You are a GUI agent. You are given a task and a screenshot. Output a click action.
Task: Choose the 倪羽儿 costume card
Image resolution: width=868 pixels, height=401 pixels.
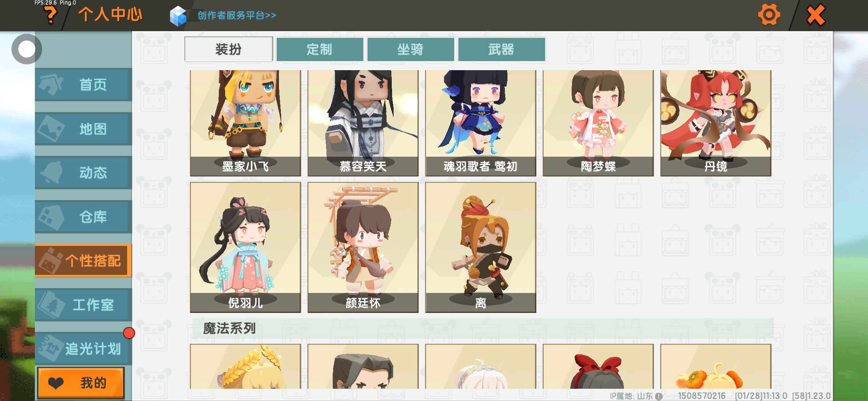(246, 247)
